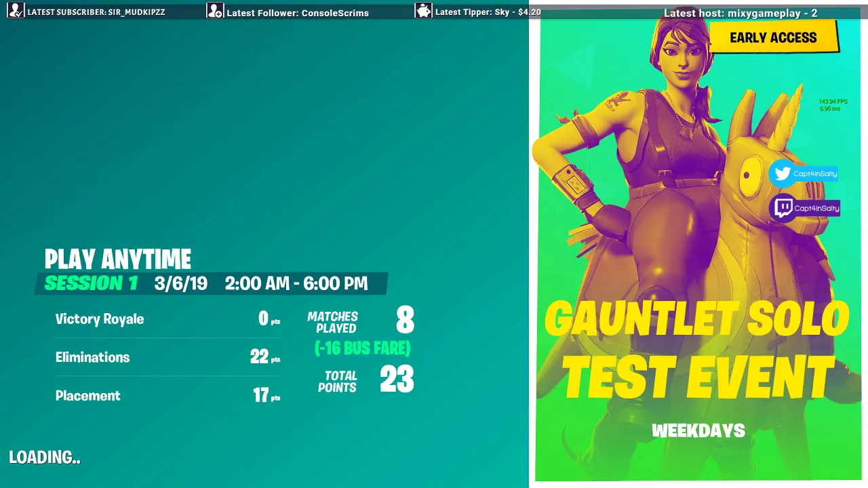868x488 pixels.
Task: Open the Capt4inSalty Twitter handle label
Action: (815, 174)
